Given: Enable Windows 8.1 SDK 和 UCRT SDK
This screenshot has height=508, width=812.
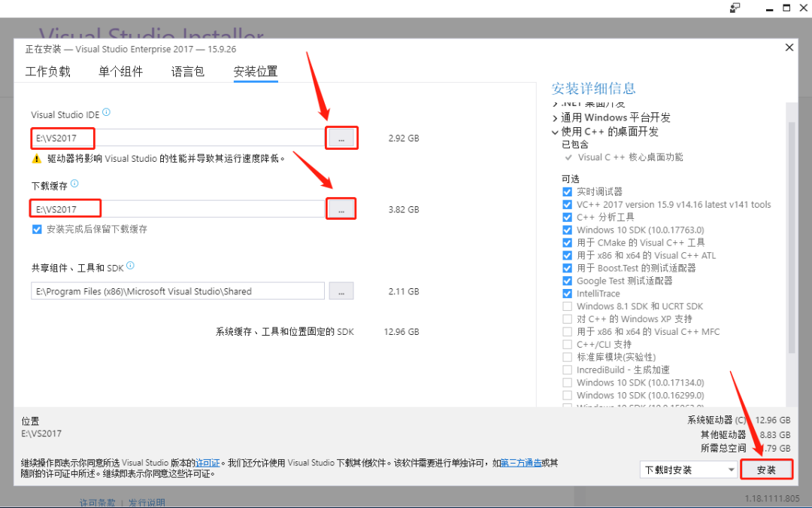Looking at the screenshot, I should point(567,306).
